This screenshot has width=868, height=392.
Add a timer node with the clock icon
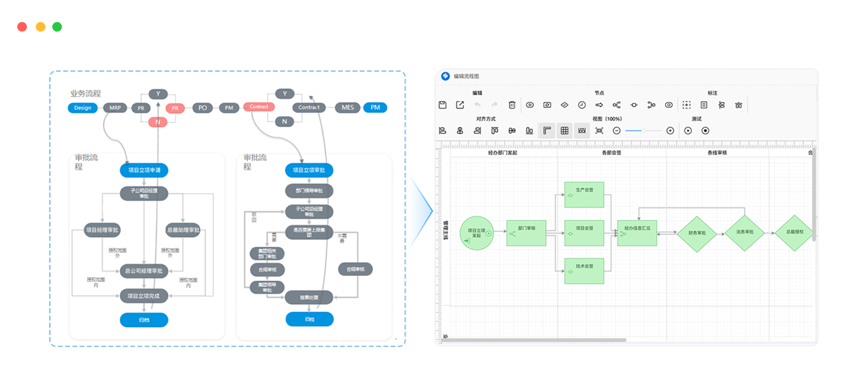click(582, 105)
